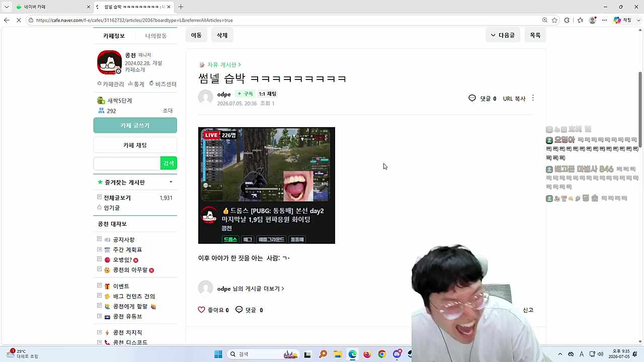Click the LIVE stream thumbnail image
This screenshot has height=362, width=644.
pos(267,186)
